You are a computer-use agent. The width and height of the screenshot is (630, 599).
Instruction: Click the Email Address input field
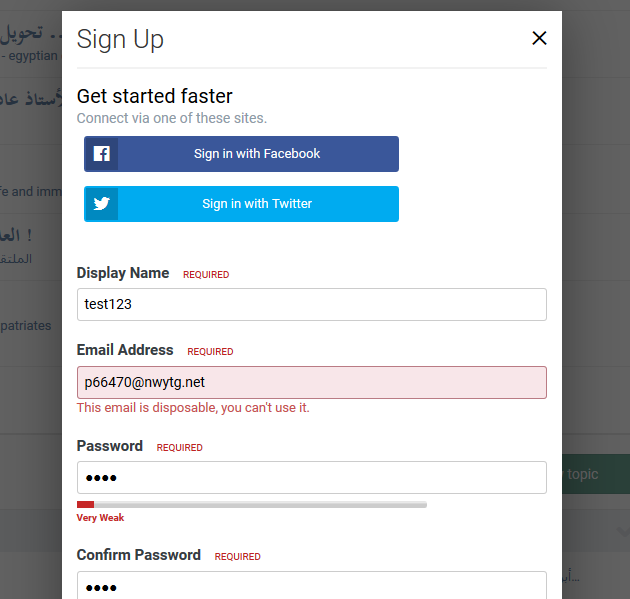coord(311,382)
